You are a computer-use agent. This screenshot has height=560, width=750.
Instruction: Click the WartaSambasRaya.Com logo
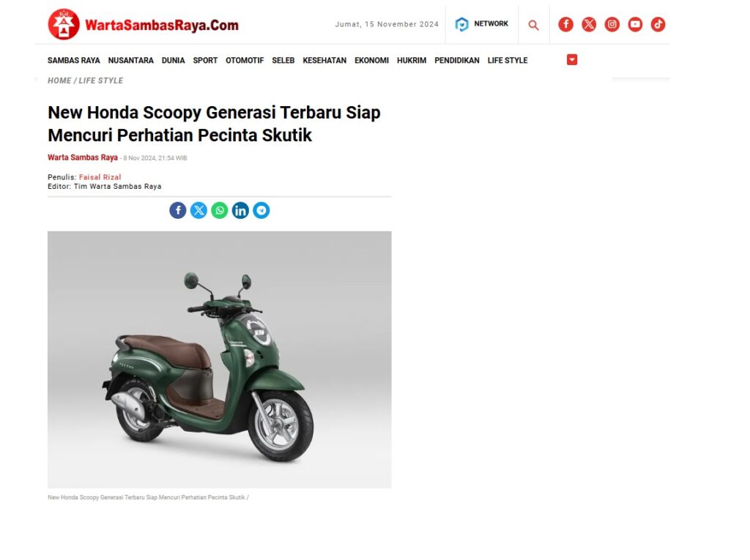pyautogui.click(x=143, y=24)
